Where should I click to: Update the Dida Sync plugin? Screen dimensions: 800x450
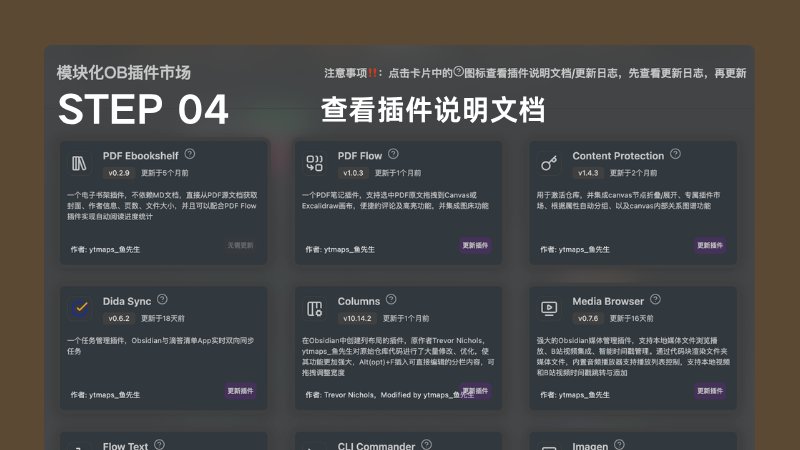(x=240, y=391)
